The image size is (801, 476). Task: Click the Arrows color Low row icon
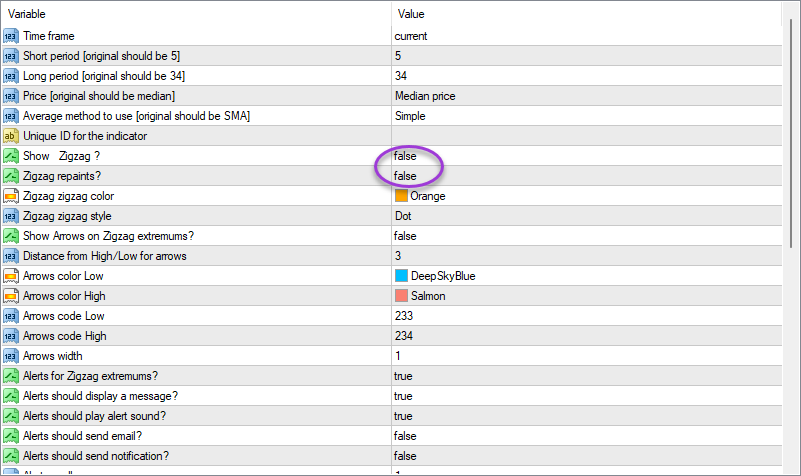coord(11,276)
